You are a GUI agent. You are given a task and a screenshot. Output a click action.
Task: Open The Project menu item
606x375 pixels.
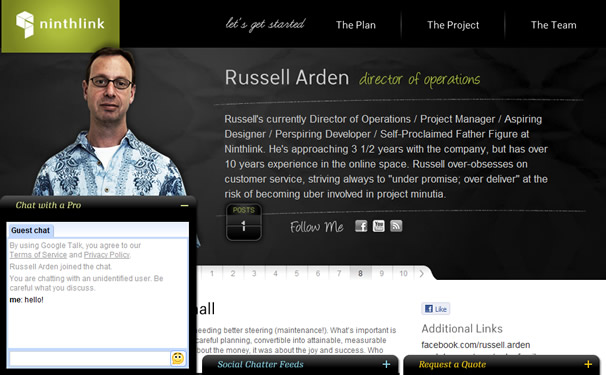click(453, 25)
